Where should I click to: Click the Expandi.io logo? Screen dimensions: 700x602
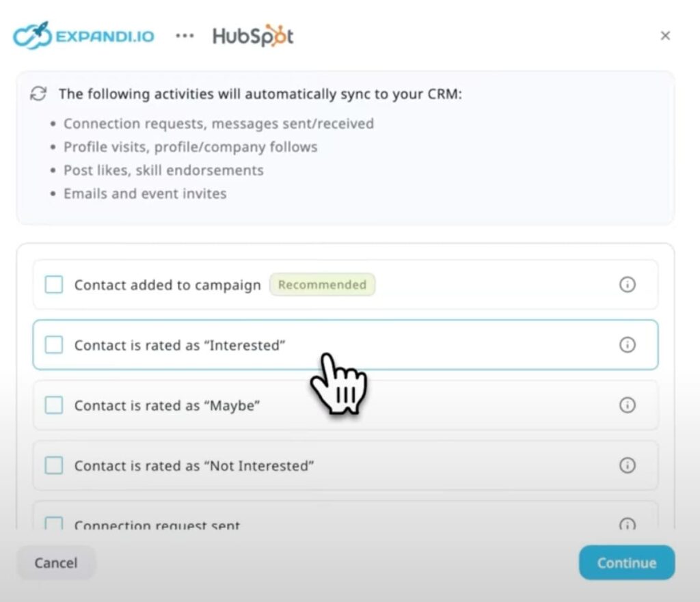82,35
